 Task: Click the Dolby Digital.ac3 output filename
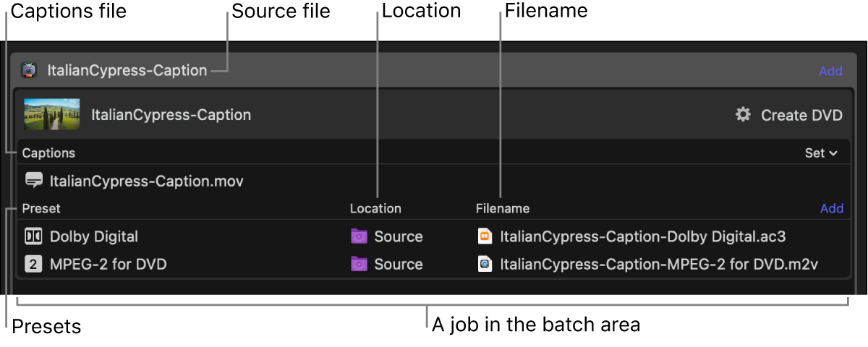tap(642, 236)
